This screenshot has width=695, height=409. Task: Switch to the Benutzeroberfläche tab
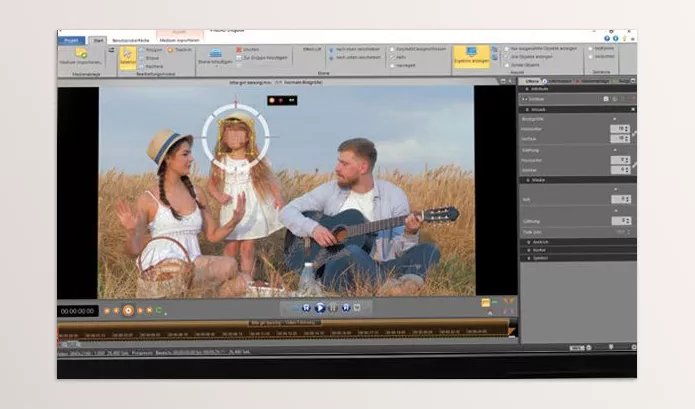130,41
